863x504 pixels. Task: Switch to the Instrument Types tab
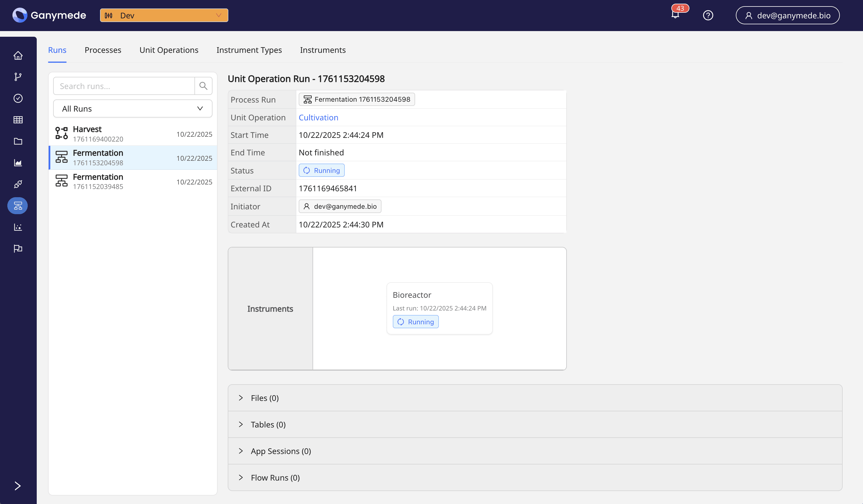[x=249, y=50]
